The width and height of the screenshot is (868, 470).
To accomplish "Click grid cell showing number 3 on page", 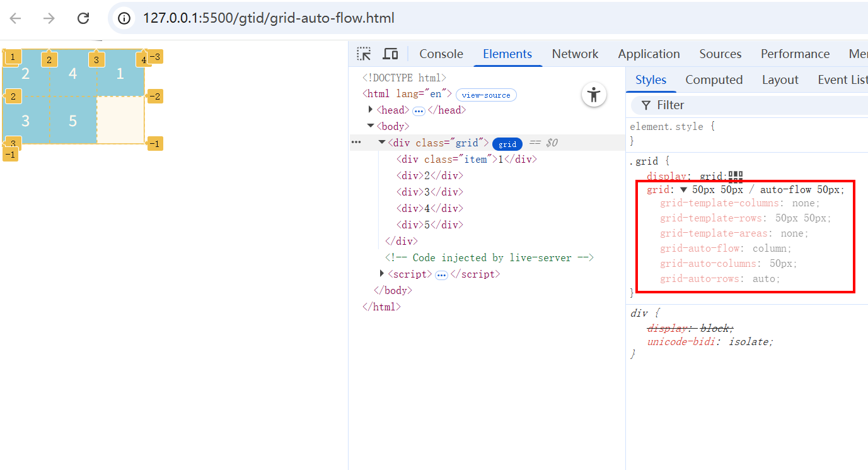I will pyautogui.click(x=26, y=120).
